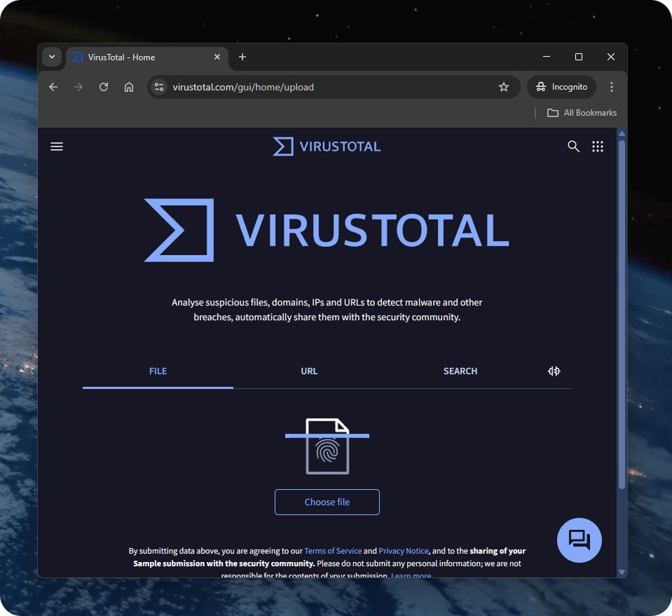Switch to the SEARCH tab

460,371
